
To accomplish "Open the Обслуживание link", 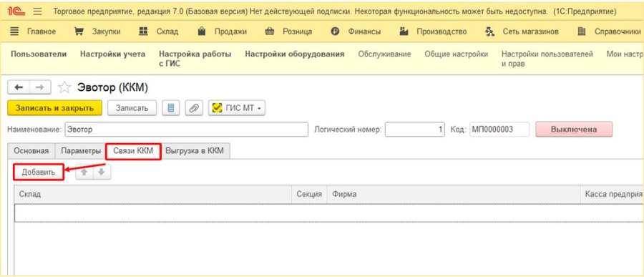I will click(x=384, y=54).
